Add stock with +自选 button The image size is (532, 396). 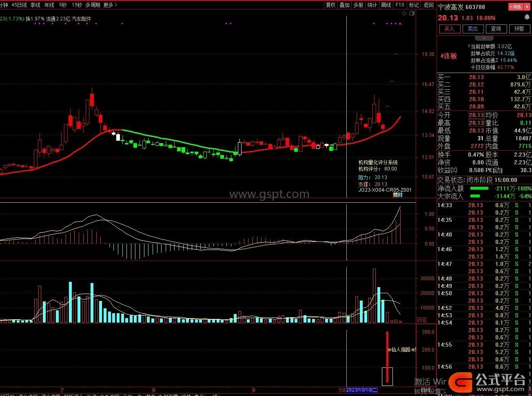click(x=515, y=7)
